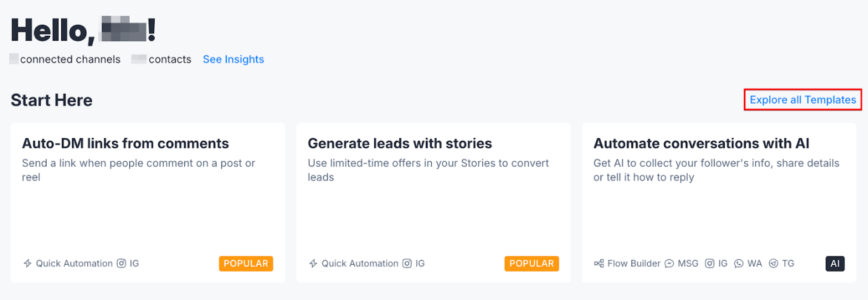This screenshot has height=300, width=868.
Task: Click the contacts count label
Action: (x=169, y=59)
